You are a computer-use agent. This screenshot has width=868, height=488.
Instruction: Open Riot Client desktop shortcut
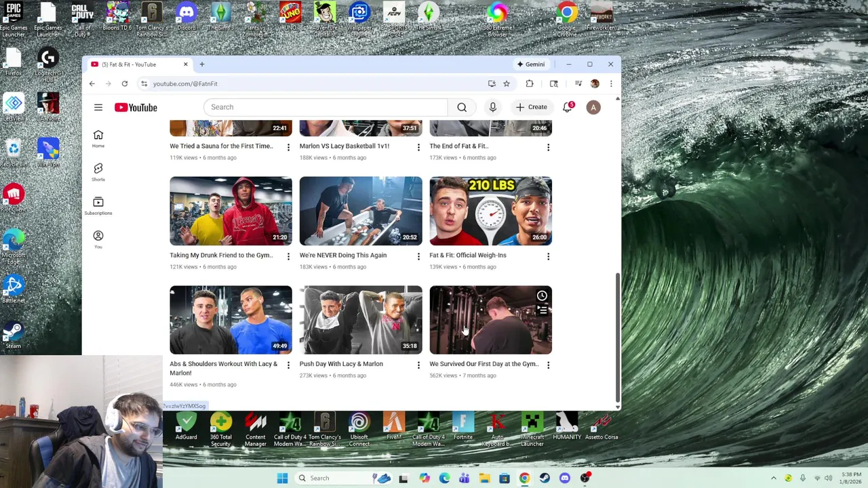click(13, 199)
